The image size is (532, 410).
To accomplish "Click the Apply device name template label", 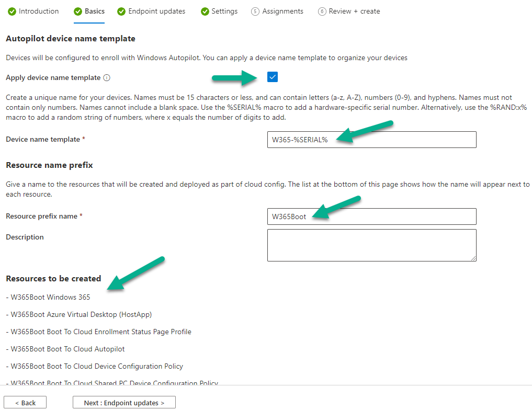I will tap(53, 77).
